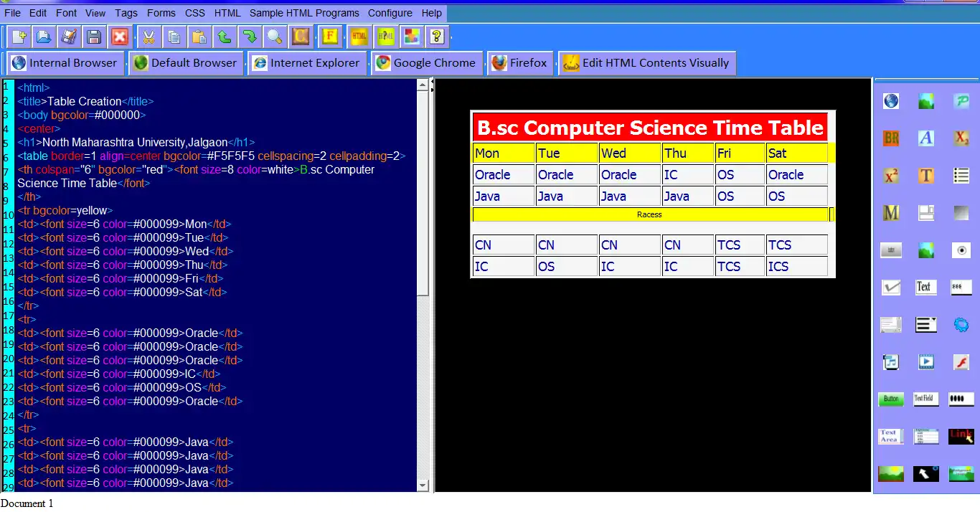Insert audio with music note icon

click(891, 362)
